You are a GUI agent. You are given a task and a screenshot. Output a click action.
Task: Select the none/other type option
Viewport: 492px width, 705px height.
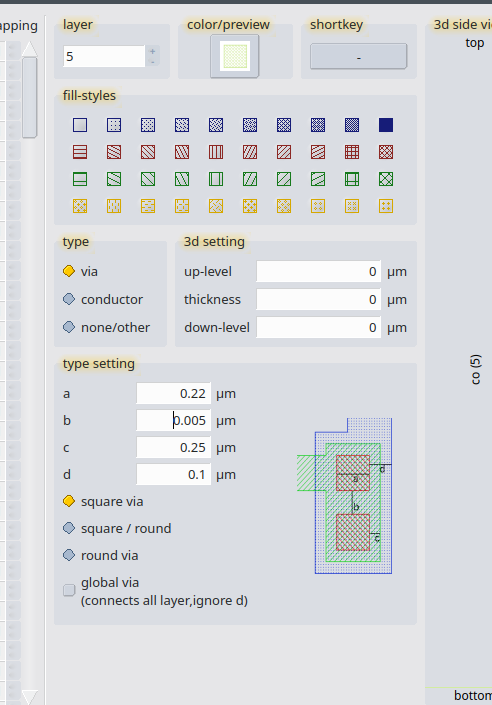tap(69, 327)
